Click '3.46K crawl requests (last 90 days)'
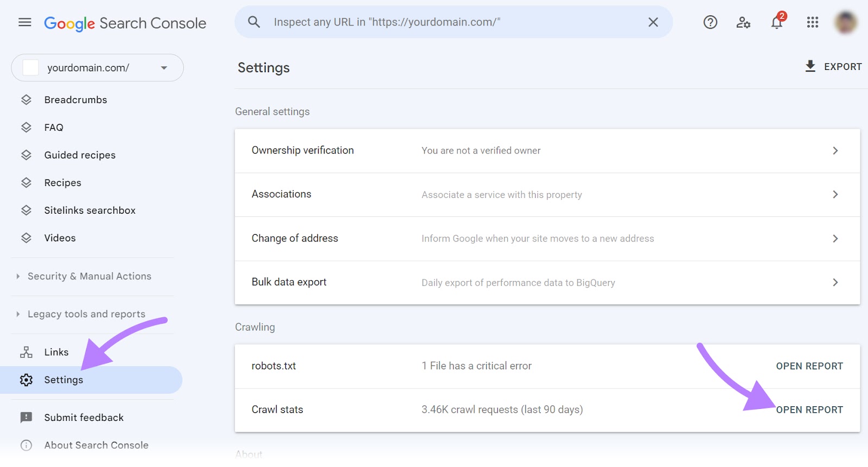Viewport: 868px width, 467px height. (502, 410)
